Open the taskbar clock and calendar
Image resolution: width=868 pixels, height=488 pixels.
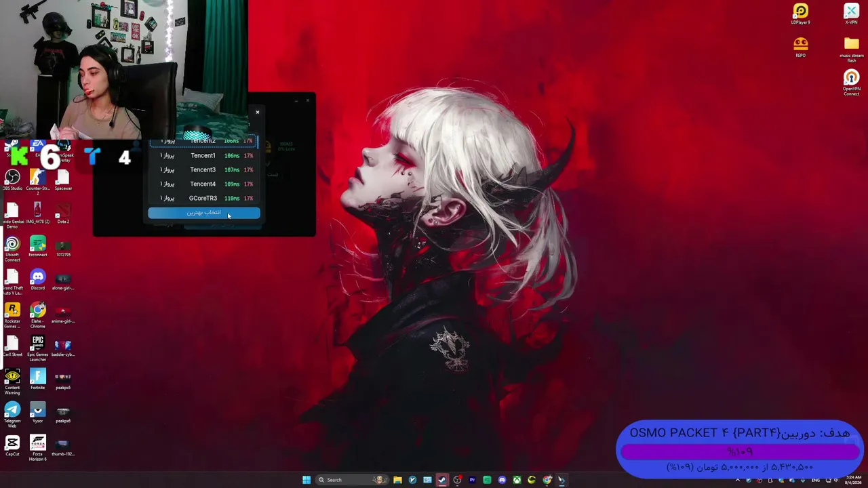pyautogui.click(x=853, y=480)
